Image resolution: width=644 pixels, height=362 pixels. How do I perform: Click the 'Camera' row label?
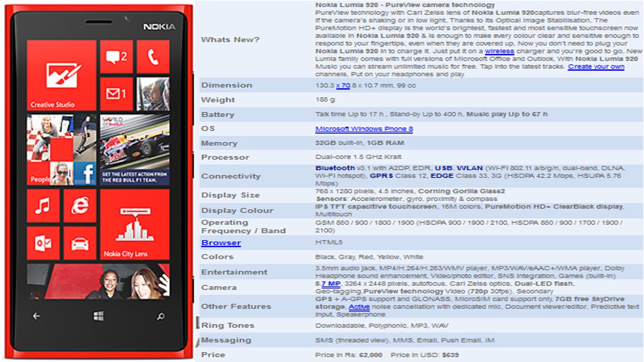pyautogui.click(x=219, y=288)
